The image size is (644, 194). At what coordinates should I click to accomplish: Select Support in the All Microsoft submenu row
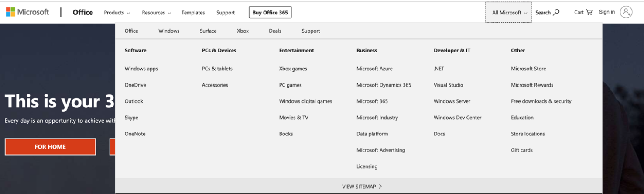(311, 31)
